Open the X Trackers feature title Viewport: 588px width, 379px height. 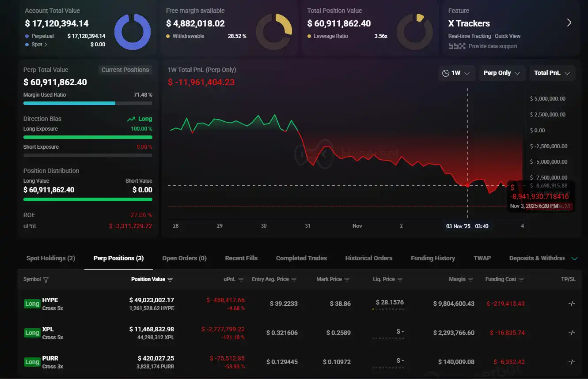[x=469, y=23]
